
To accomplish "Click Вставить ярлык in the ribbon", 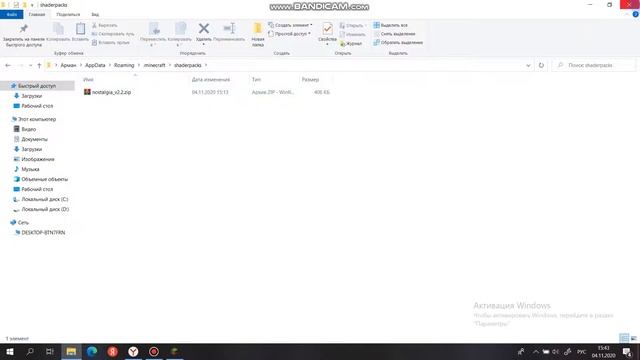I will [x=111, y=42].
